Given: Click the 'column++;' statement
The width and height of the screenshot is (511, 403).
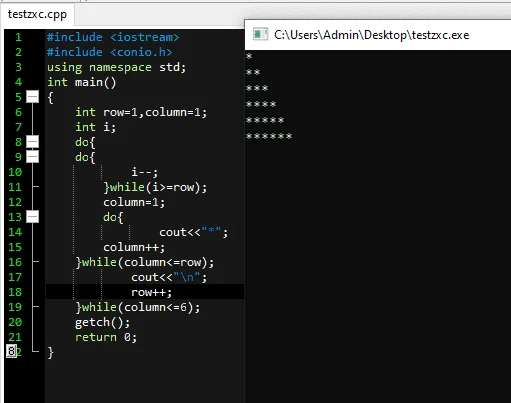Looking at the screenshot, I should point(134,247).
